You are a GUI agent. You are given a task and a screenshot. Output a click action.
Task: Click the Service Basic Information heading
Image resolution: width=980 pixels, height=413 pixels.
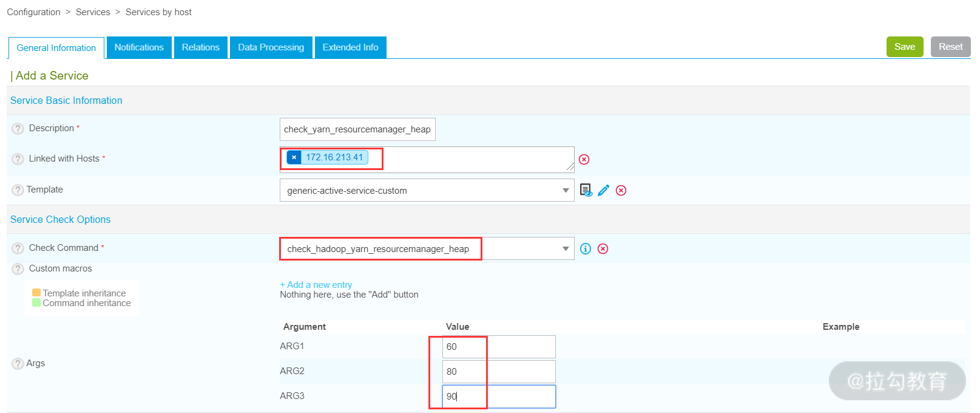(x=66, y=101)
